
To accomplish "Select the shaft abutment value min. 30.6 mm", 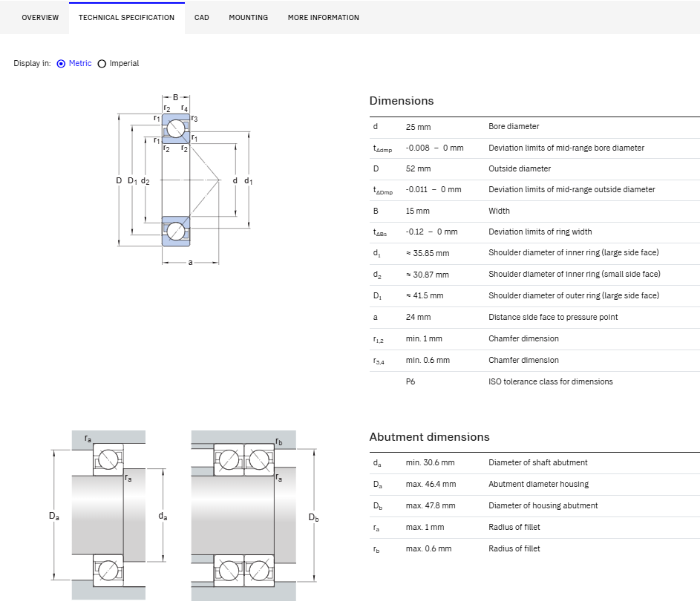I will (x=430, y=463).
